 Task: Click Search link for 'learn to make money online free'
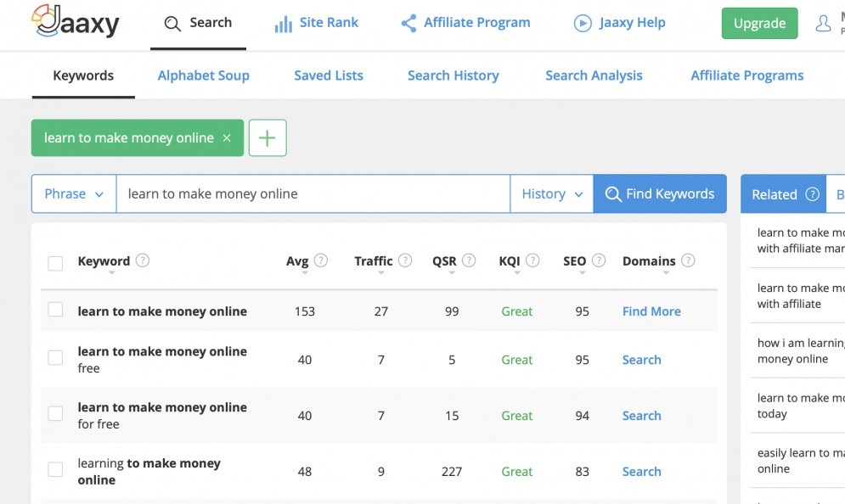click(x=641, y=360)
